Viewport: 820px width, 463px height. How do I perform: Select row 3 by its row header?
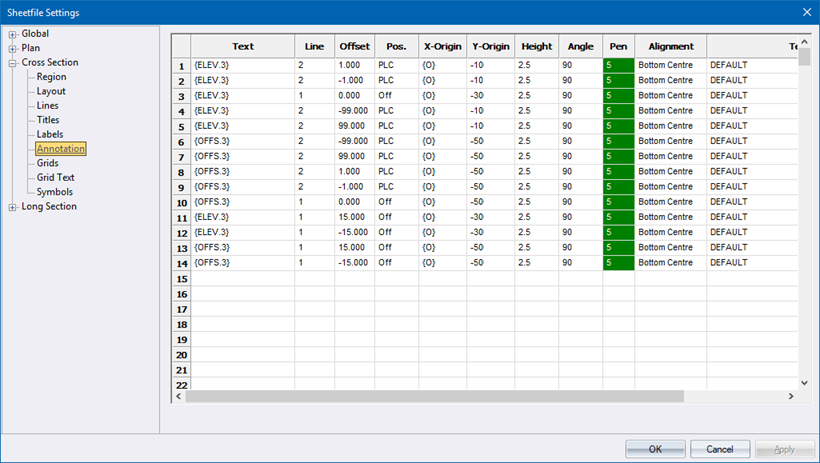coord(181,96)
